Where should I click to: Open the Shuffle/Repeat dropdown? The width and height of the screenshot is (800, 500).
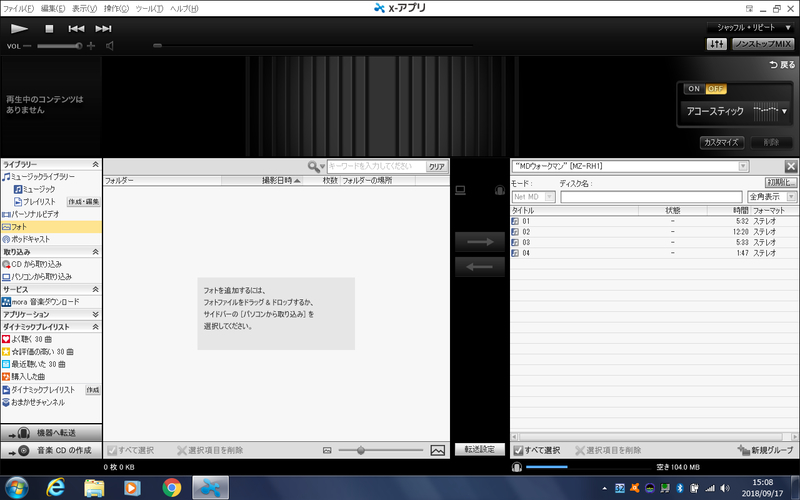tap(750, 28)
